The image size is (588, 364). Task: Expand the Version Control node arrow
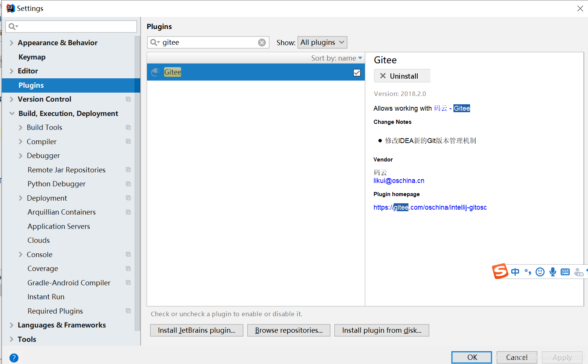(x=11, y=99)
